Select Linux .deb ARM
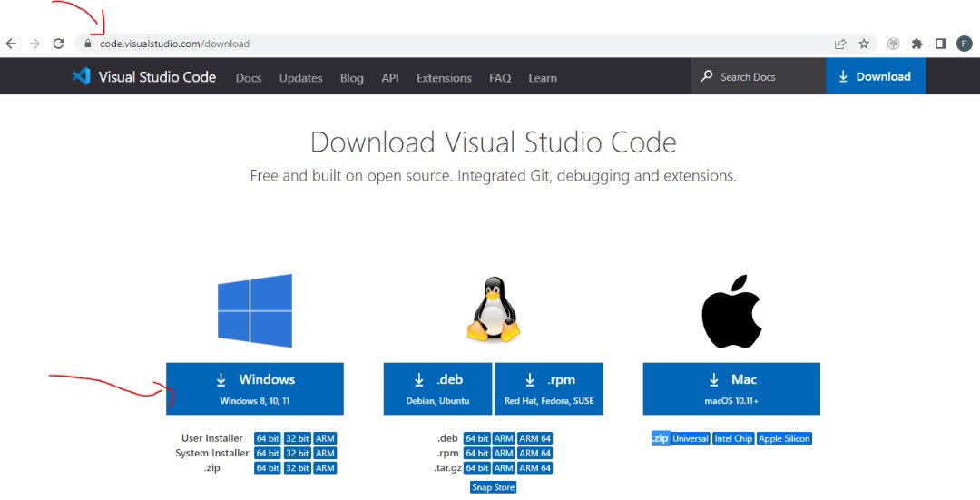This screenshot has height=500, width=980. pyautogui.click(x=504, y=439)
